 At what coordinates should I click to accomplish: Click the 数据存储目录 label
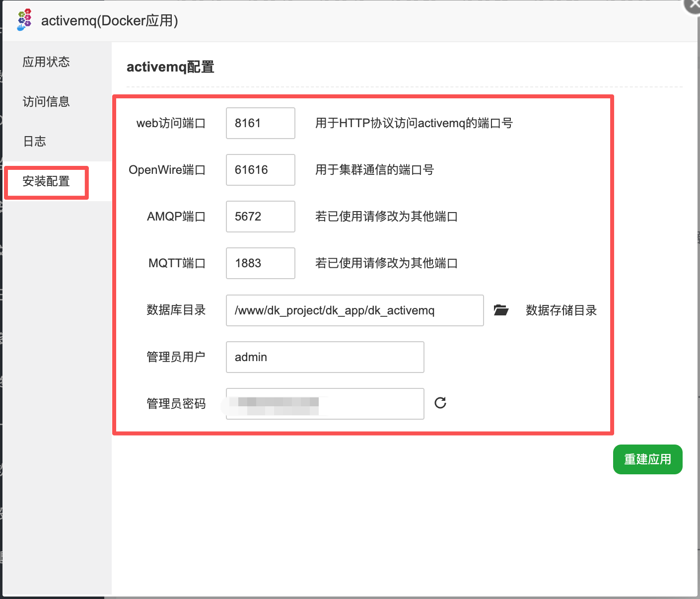(x=561, y=310)
